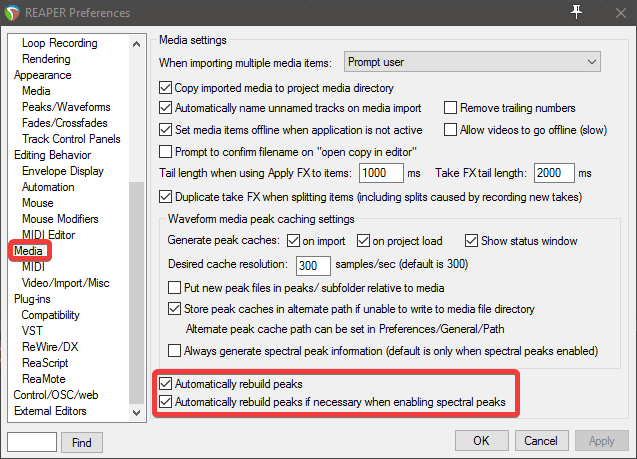Select Envelope Display page
The image size is (637, 459).
[63, 171]
